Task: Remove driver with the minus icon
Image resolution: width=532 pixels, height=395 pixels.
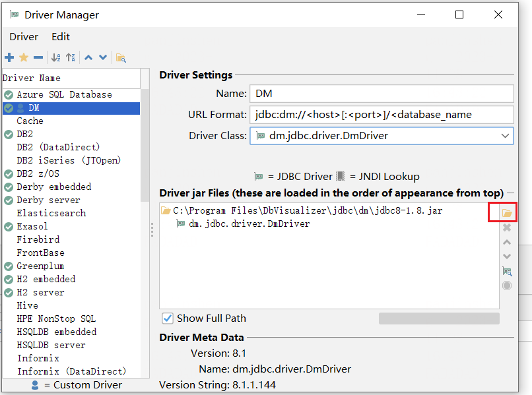Action: [x=38, y=57]
